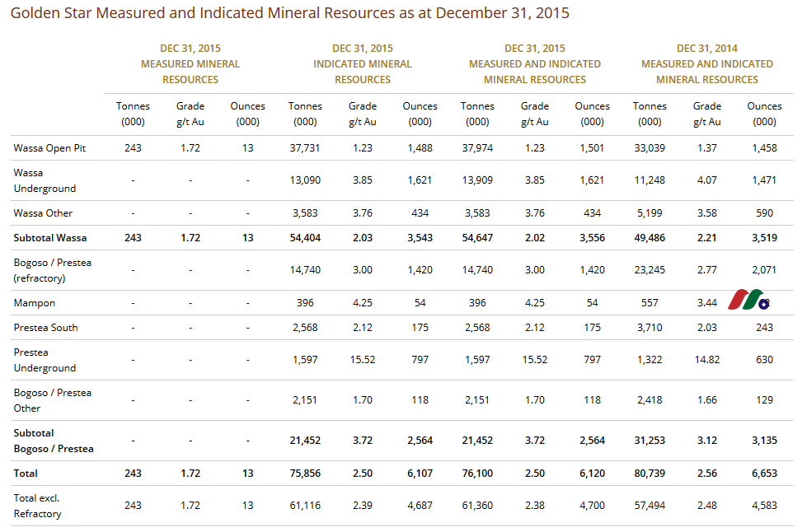
Task: Click the 75,856 tonnes cell in Total row
Action: (x=305, y=474)
